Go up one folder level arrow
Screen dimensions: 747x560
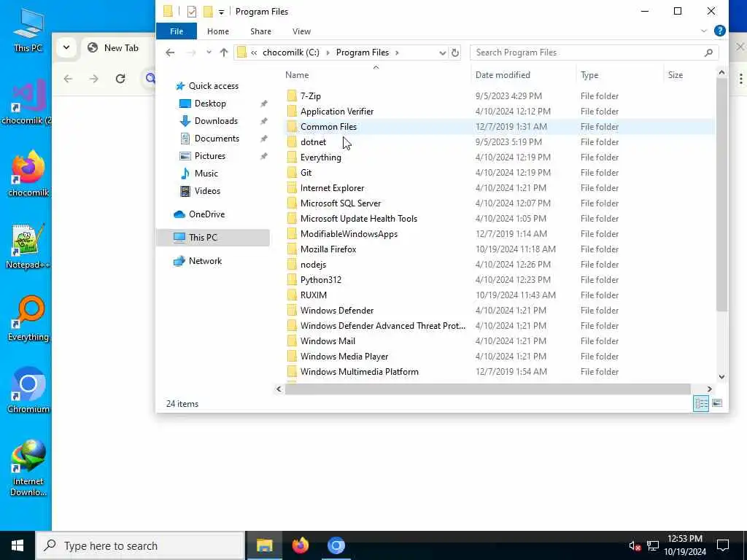224,52
